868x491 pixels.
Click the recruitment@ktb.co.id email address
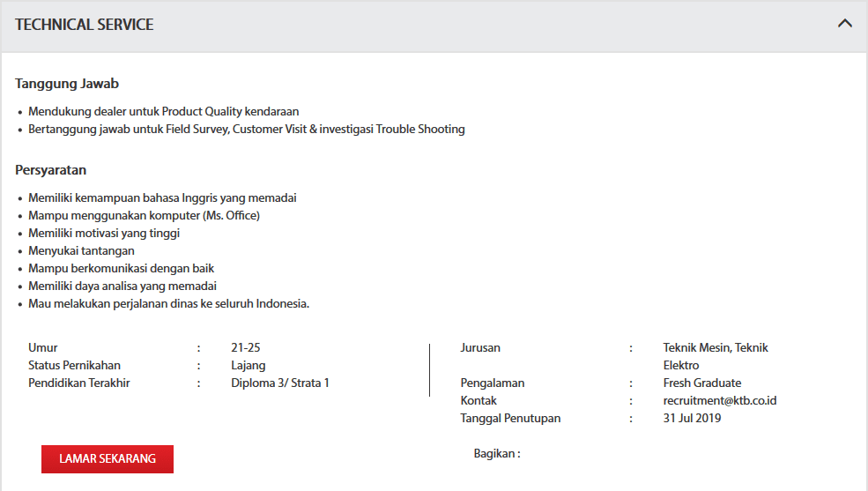coord(719,400)
